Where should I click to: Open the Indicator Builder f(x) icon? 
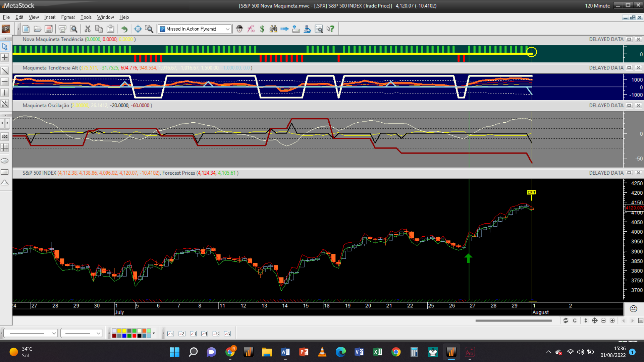click(251, 29)
